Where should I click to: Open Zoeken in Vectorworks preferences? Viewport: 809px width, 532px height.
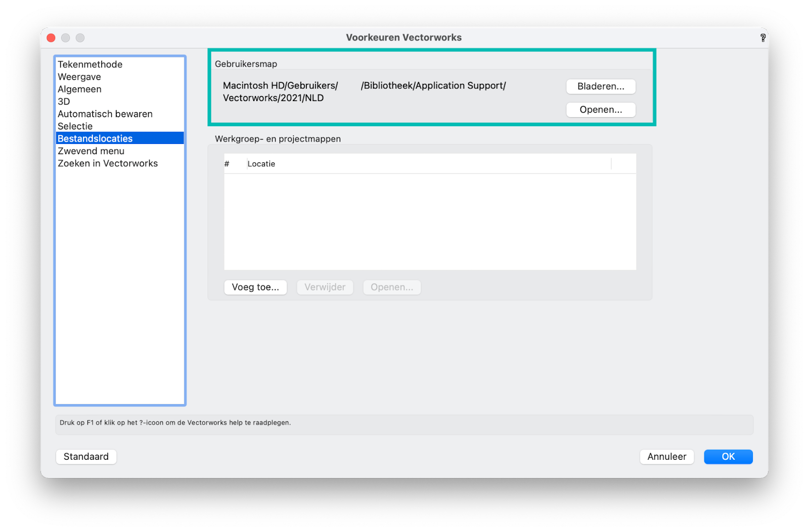click(120, 163)
